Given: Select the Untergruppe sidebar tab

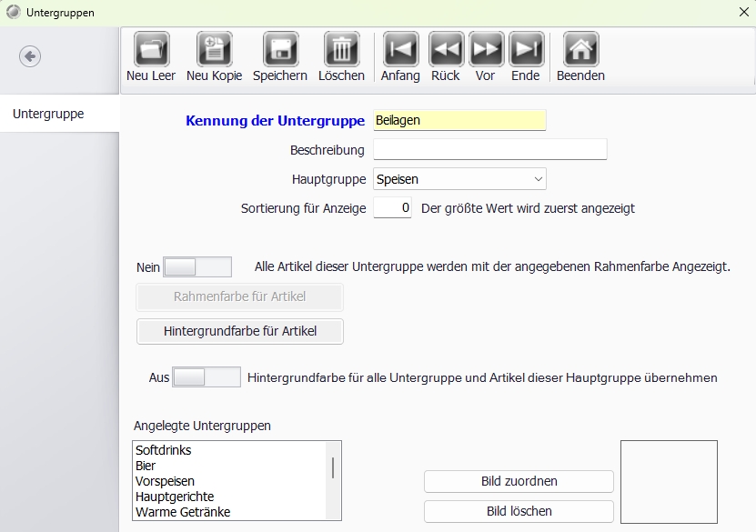Looking at the screenshot, I should click(59, 114).
